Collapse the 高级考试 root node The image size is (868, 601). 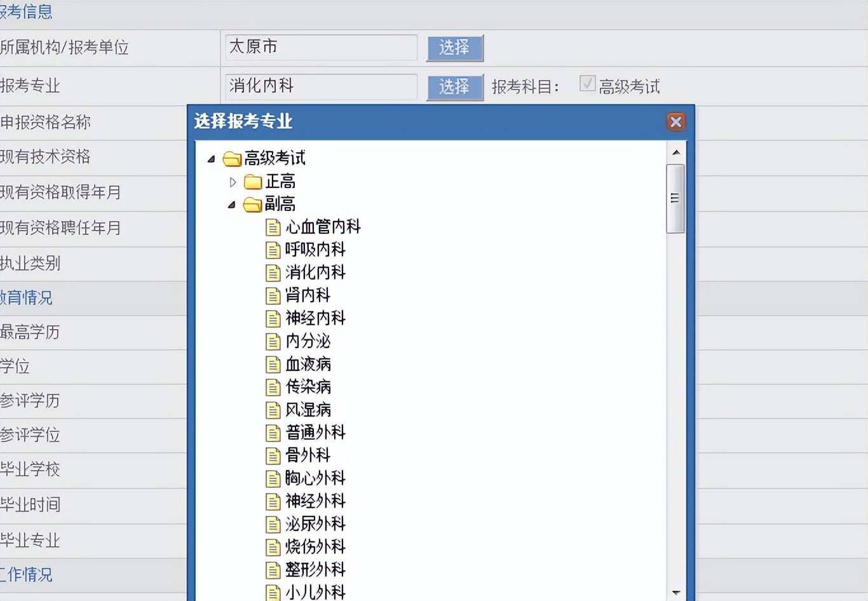211,159
